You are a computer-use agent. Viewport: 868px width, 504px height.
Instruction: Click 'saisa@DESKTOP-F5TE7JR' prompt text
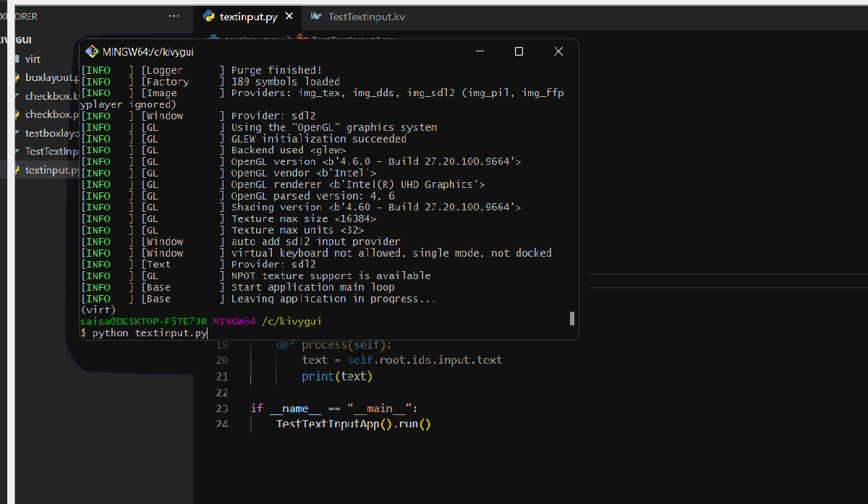click(x=143, y=321)
